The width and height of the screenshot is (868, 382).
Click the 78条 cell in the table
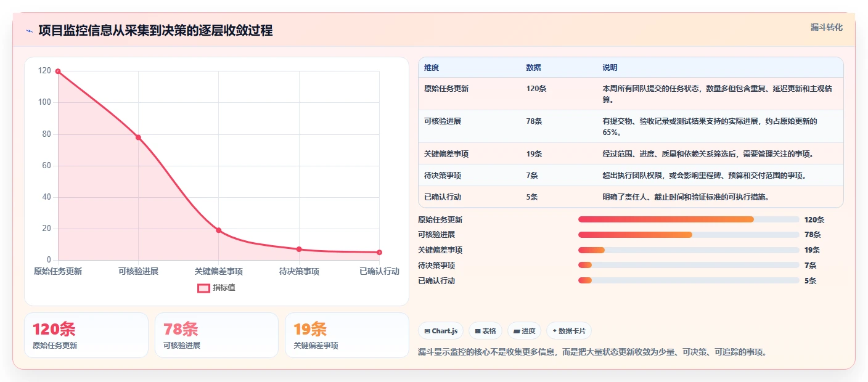coord(534,121)
